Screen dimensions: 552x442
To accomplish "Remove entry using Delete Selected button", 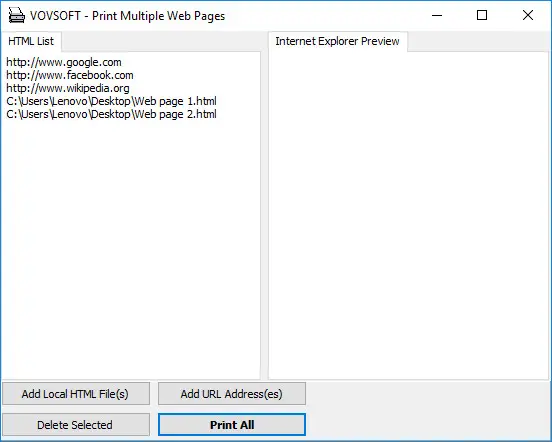I will [x=76, y=425].
